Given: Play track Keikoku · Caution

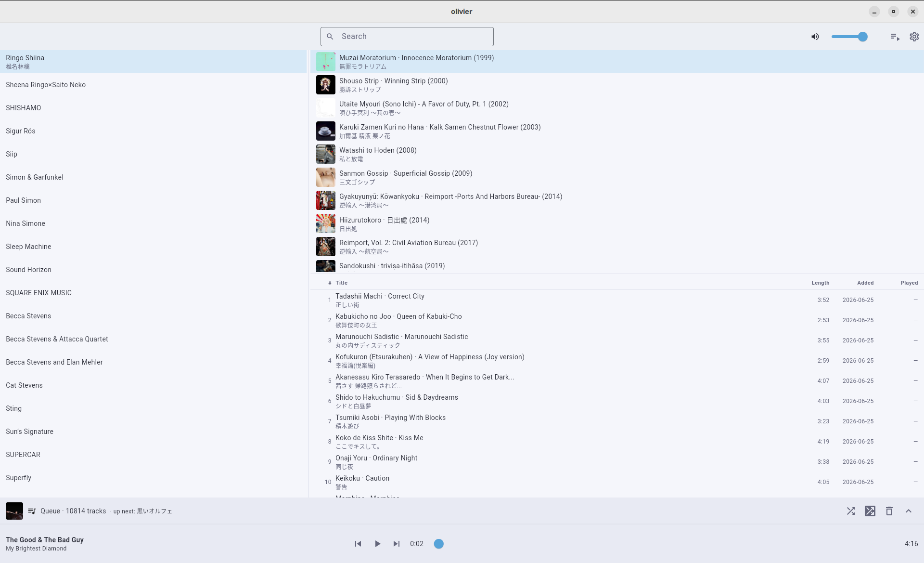Looking at the screenshot, I should tap(617, 482).
